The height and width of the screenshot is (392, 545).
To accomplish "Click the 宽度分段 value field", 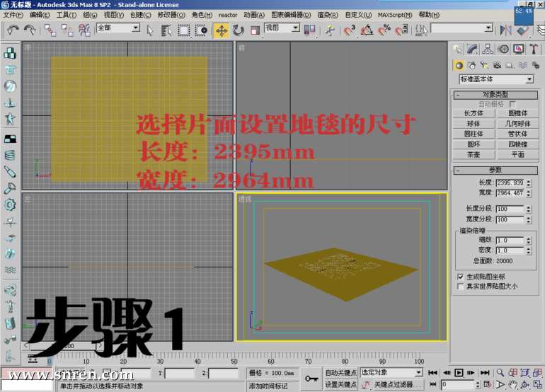I will pos(510,219).
